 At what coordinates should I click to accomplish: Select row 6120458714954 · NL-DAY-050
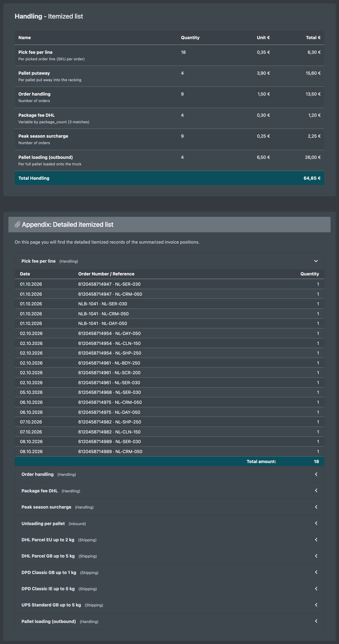tap(169, 334)
